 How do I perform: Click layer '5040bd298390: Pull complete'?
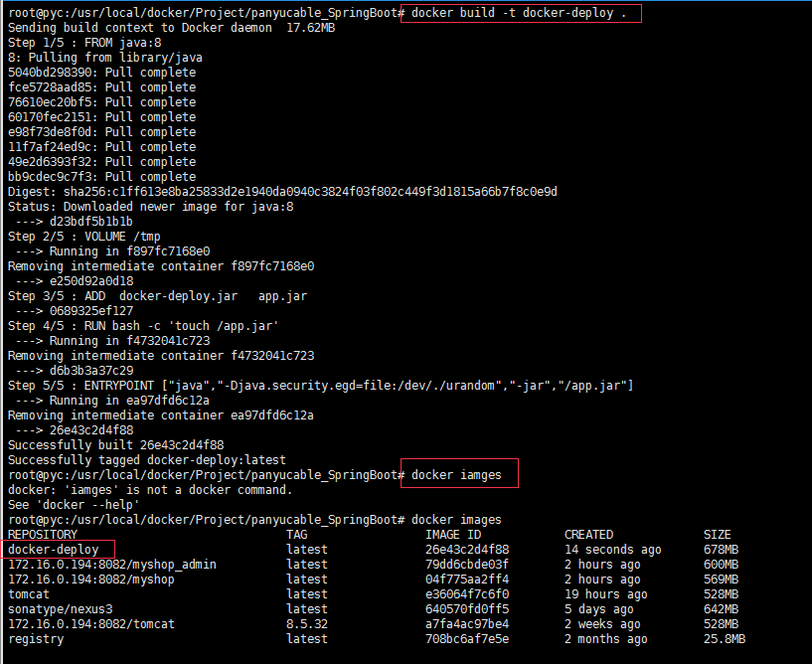(x=102, y=73)
